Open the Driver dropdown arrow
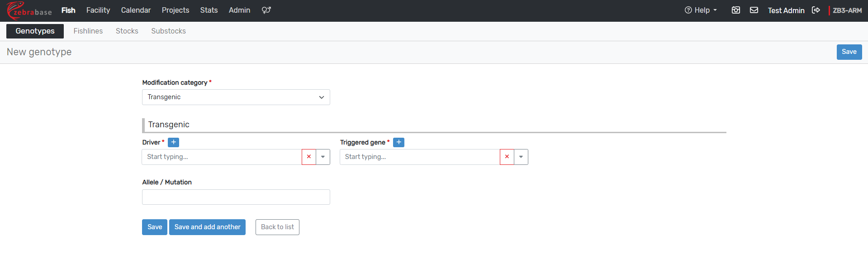 coord(323,157)
